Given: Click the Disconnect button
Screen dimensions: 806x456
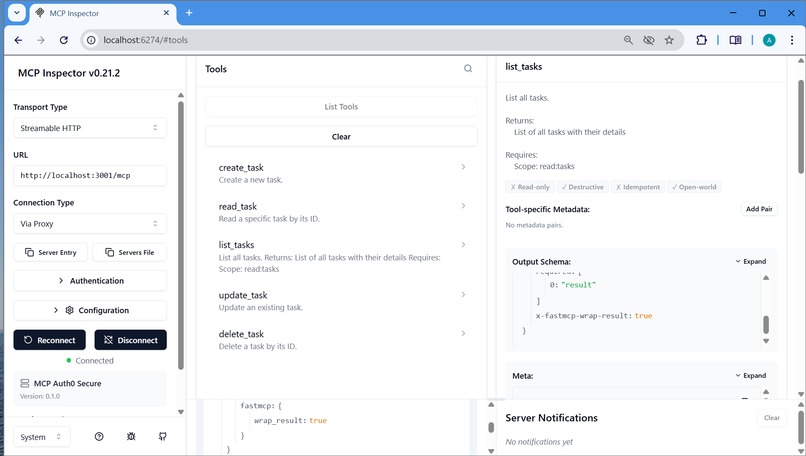Looking at the screenshot, I should coord(131,340).
